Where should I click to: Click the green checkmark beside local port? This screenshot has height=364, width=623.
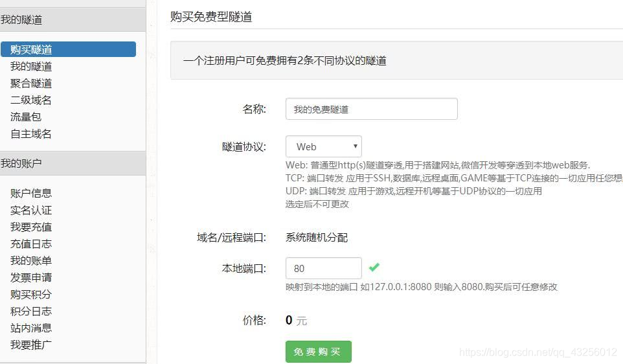point(374,267)
